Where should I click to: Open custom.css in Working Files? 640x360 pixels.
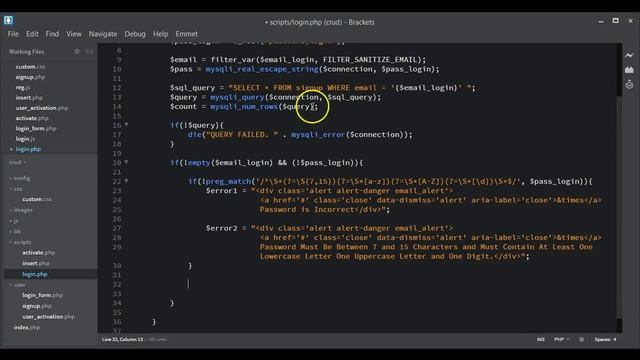[x=30, y=67]
